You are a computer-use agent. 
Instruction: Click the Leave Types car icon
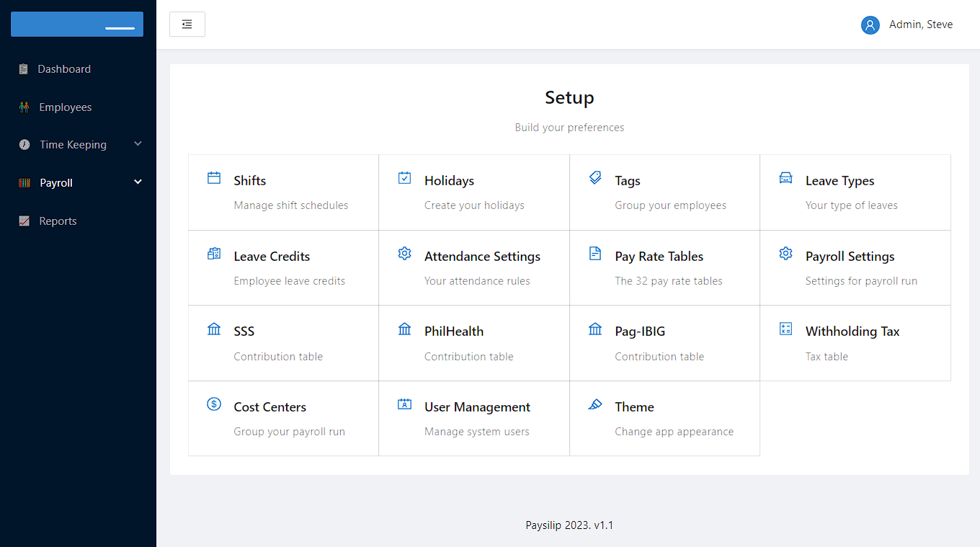pos(785,178)
